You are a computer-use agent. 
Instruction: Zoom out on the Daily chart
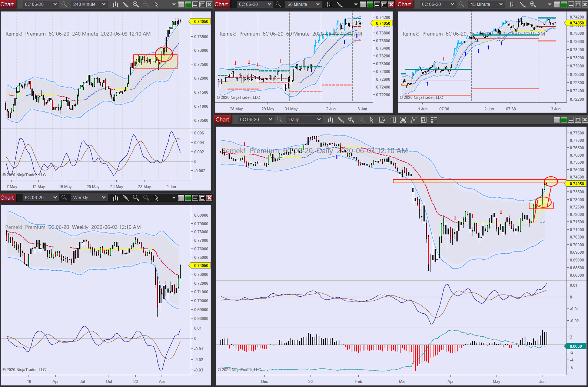click(362, 120)
